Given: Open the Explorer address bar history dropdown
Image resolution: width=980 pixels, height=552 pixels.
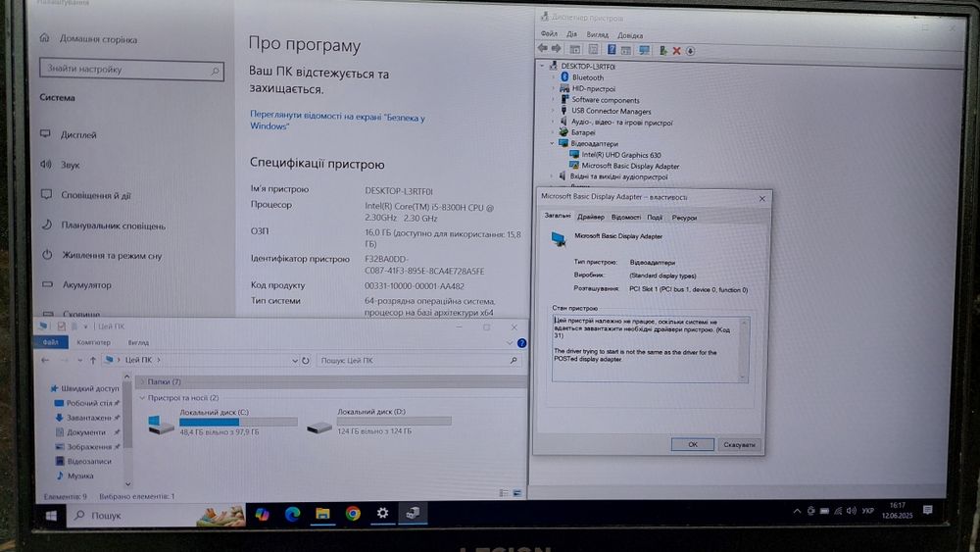Looking at the screenshot, I should 294,361.
